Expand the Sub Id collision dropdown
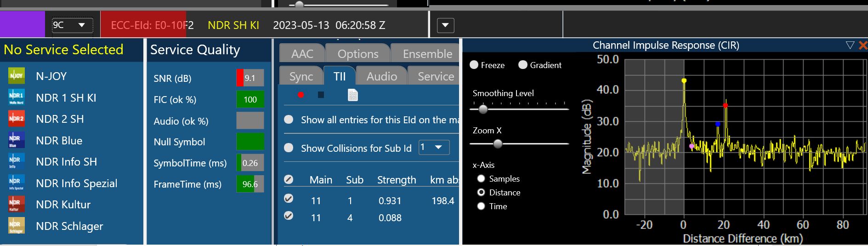Image resolution: width=868 pixels, height=246 pixels. [x=434, y=148]
